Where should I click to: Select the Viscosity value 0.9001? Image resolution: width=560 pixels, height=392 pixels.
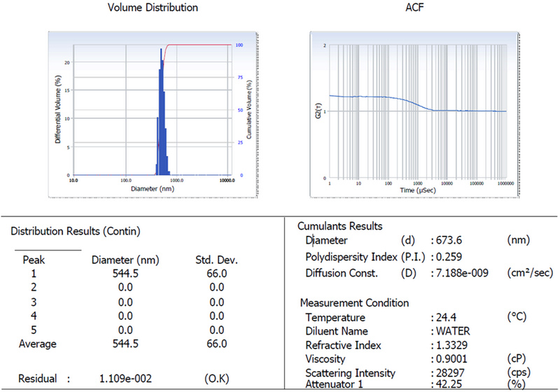pos(451,360)
